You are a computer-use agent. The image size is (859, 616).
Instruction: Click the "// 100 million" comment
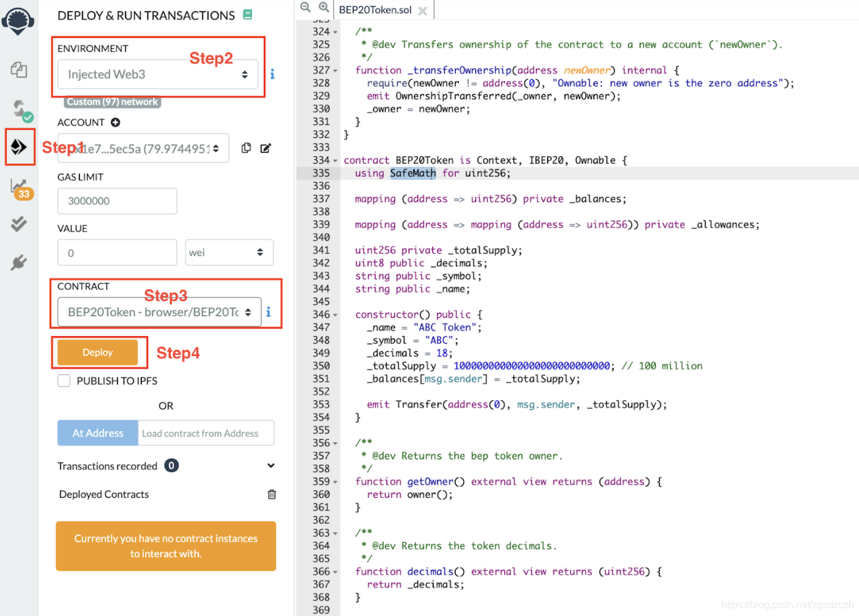click(662, 366)
